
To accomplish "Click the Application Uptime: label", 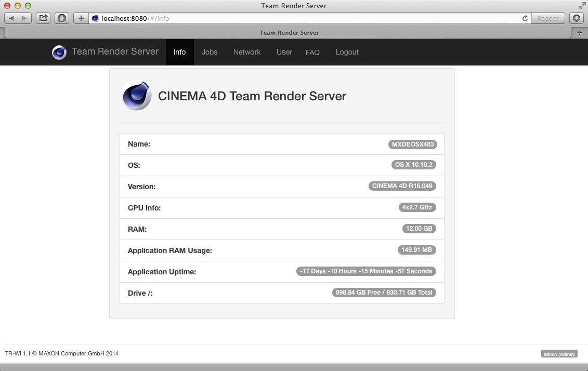I will coord(162,272).
